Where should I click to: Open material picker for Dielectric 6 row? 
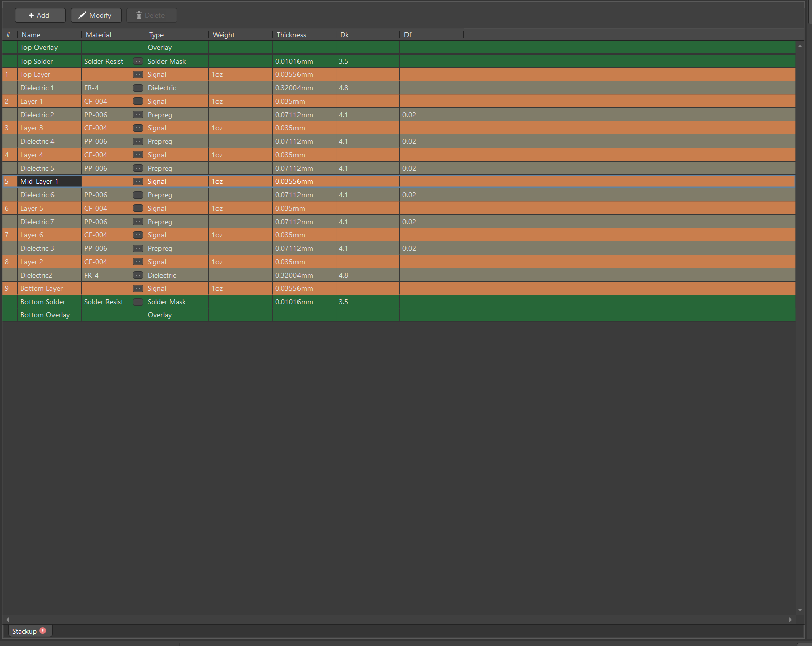pos(138,195)
